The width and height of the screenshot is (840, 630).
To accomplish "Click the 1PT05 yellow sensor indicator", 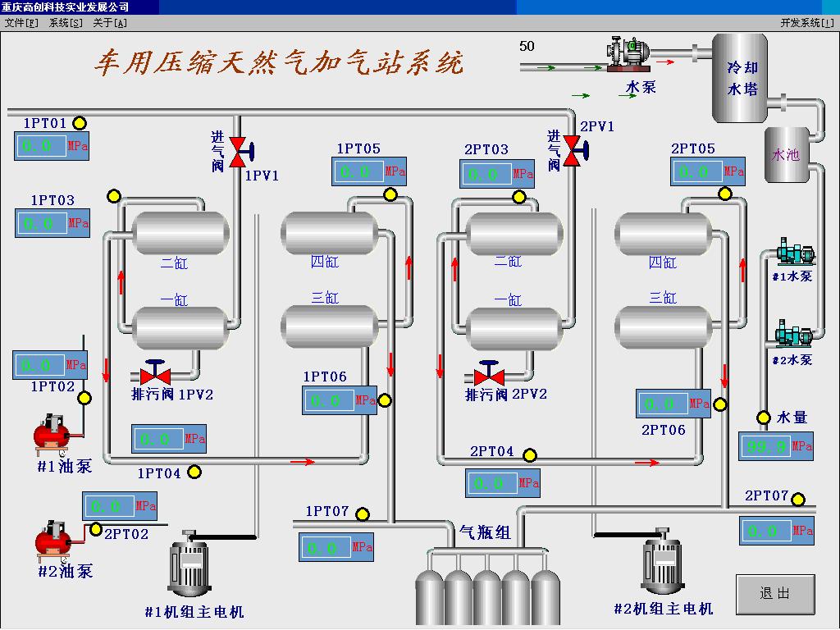I will tap(390, 194).
